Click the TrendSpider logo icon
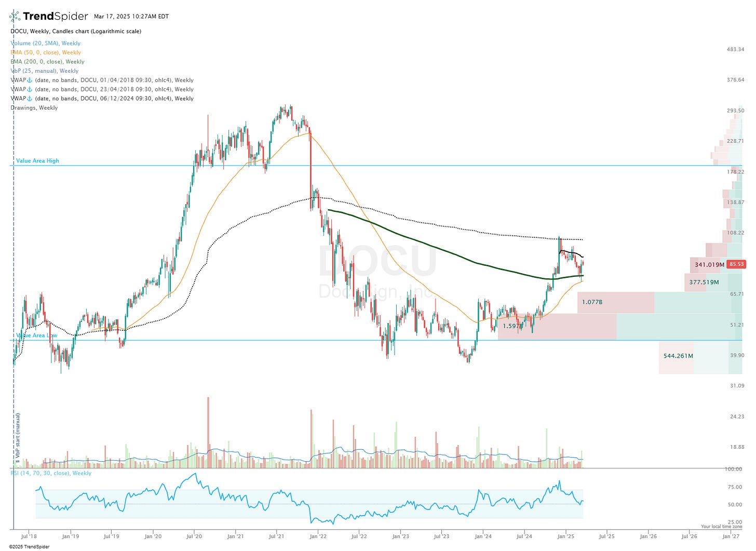Viewport: 756px width, 551px height. coord(15,17)
